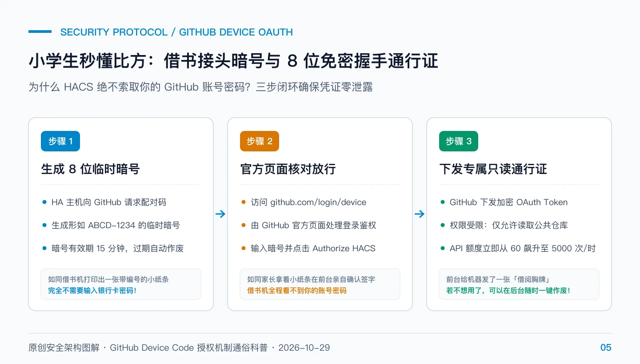Click the page number 05

pos(606,348)
